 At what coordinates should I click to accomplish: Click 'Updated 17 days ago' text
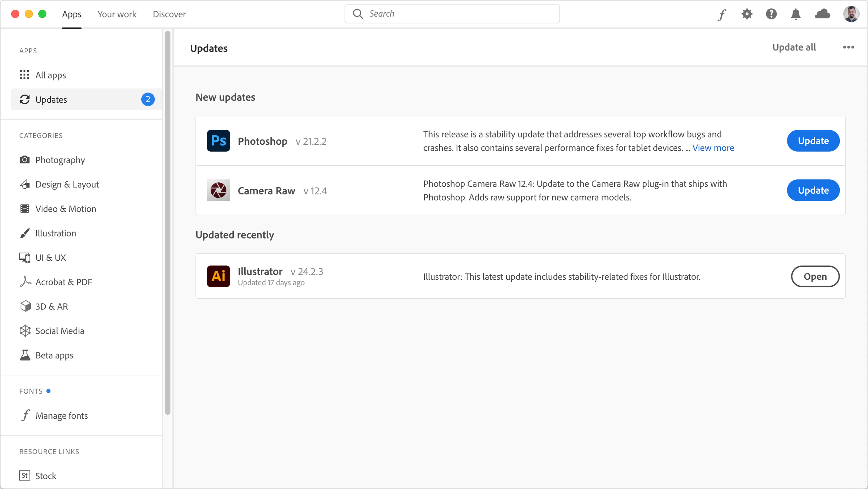point(271,283)
